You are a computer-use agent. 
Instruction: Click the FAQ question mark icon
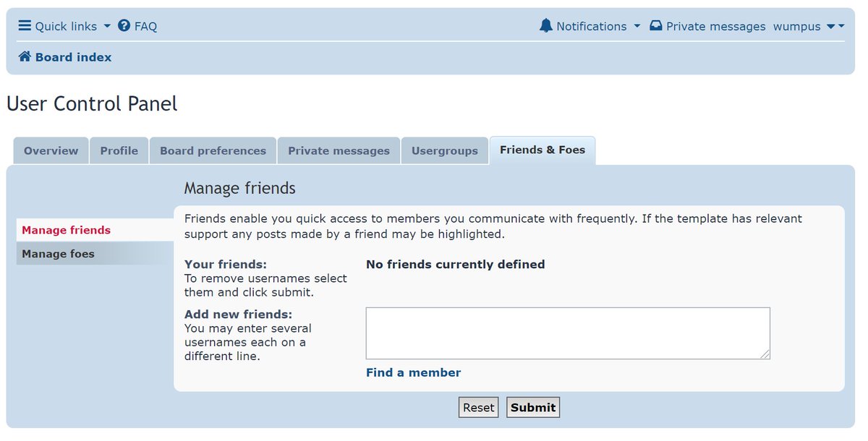tap(124, 26)
